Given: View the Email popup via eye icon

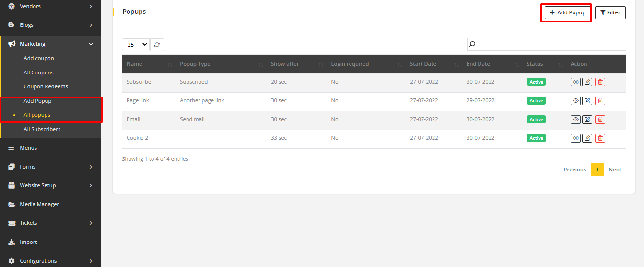Looking at the screenshot, I should (575, 120).
